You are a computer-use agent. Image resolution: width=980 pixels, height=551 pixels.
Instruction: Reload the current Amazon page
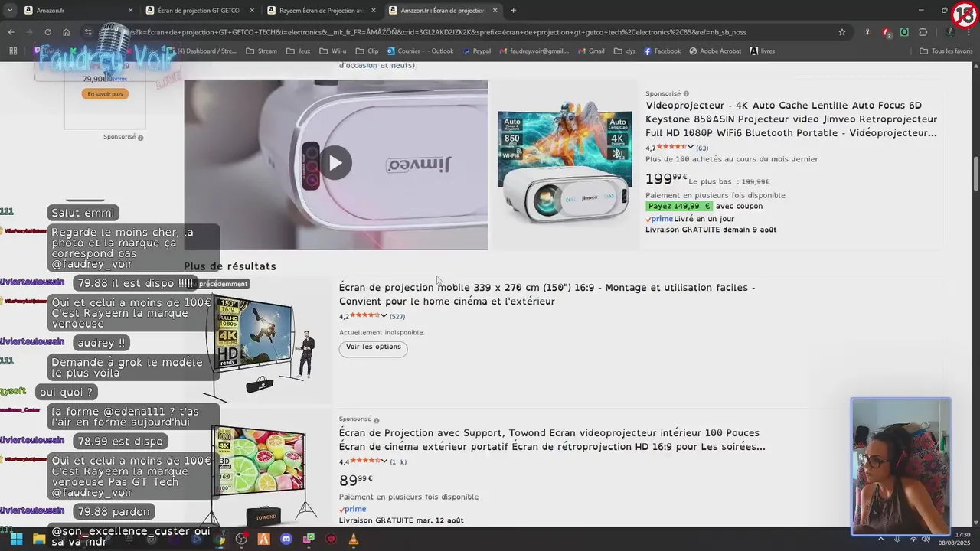point(47,32)
